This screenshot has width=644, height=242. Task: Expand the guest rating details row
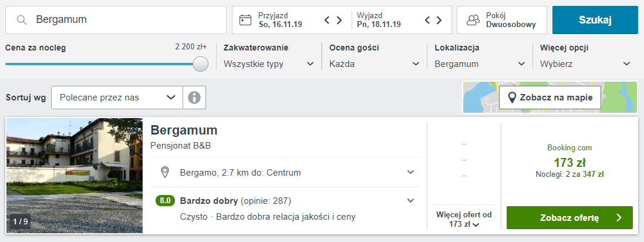tap(410, 200)
